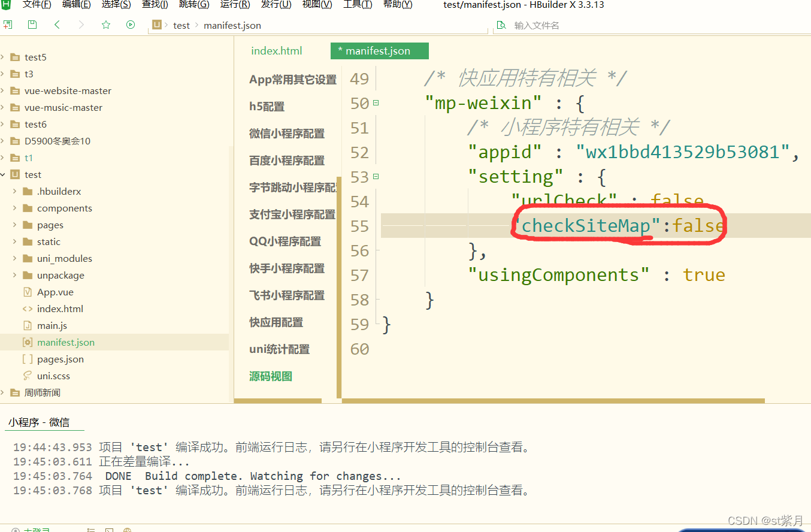Open QQ小程序配置 section
The width and height of the screenshot is (811, 532).
285,241
